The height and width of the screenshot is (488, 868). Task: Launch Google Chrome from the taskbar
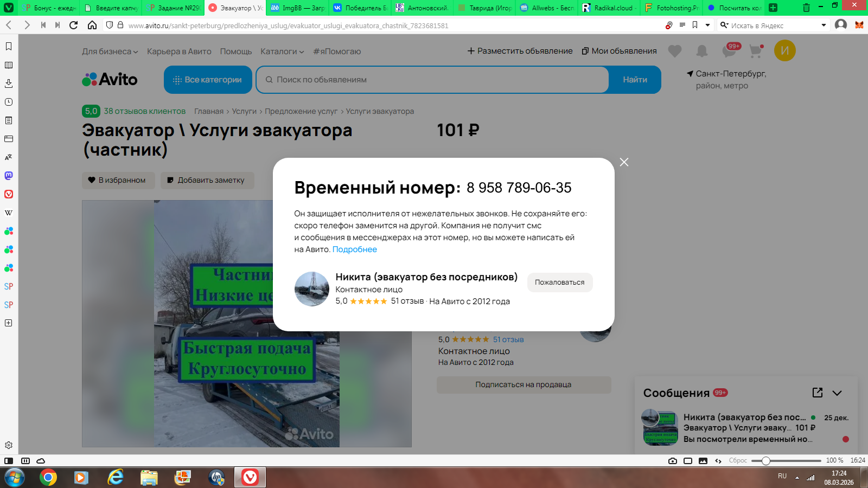[x=48, y=478]
